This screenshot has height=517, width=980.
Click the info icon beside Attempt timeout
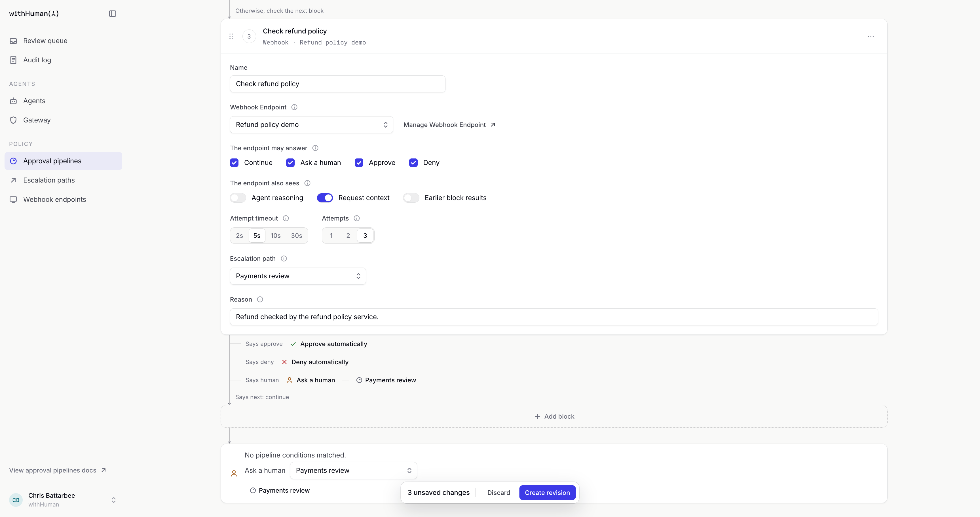point(286,218)
